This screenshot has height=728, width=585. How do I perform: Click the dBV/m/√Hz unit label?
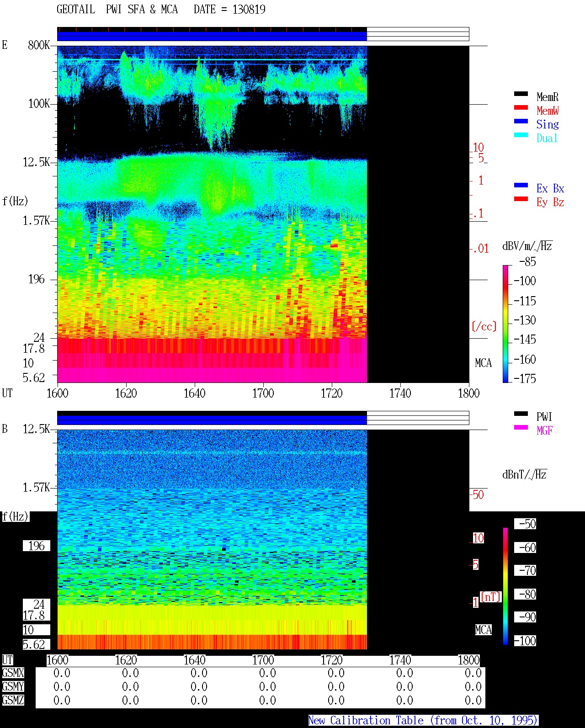pyautogui.click(x=527, y=246)
